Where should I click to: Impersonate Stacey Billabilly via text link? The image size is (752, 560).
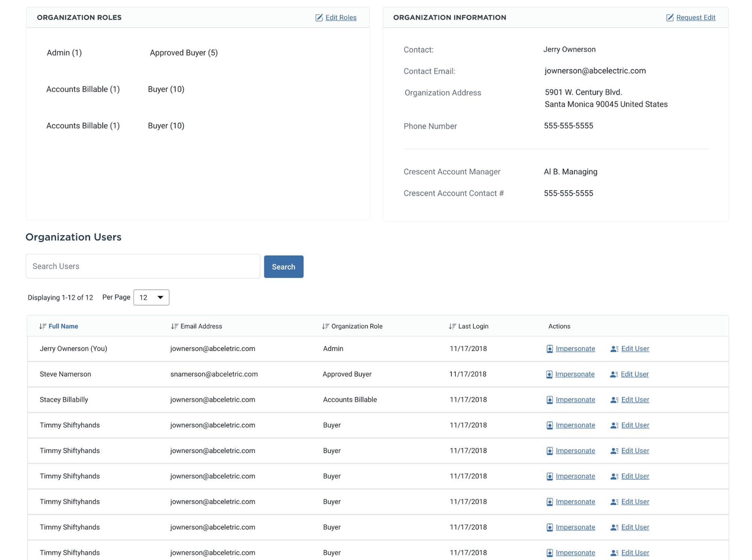coord(575,400)
